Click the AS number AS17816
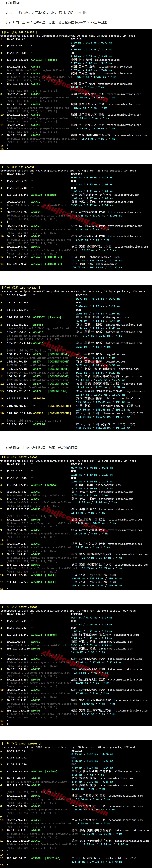Screen dimensions: 152x868 39,424
